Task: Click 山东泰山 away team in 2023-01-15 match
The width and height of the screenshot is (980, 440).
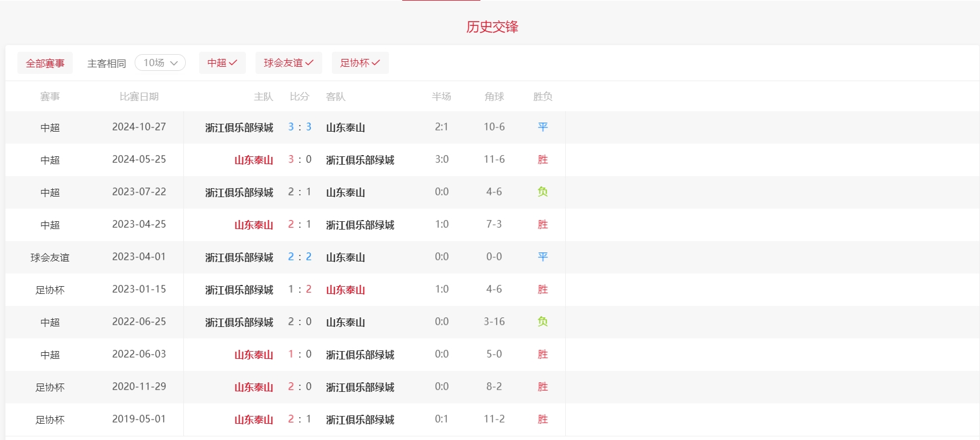Action: (x=345, y=290)
